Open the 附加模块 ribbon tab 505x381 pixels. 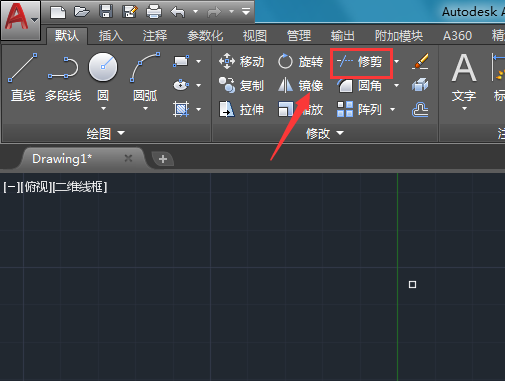(399, 35)
